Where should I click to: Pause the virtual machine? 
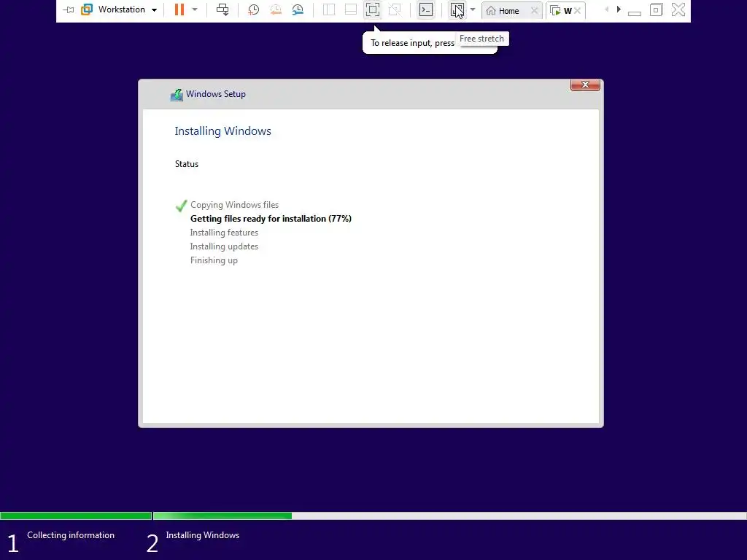coord(179,9)
